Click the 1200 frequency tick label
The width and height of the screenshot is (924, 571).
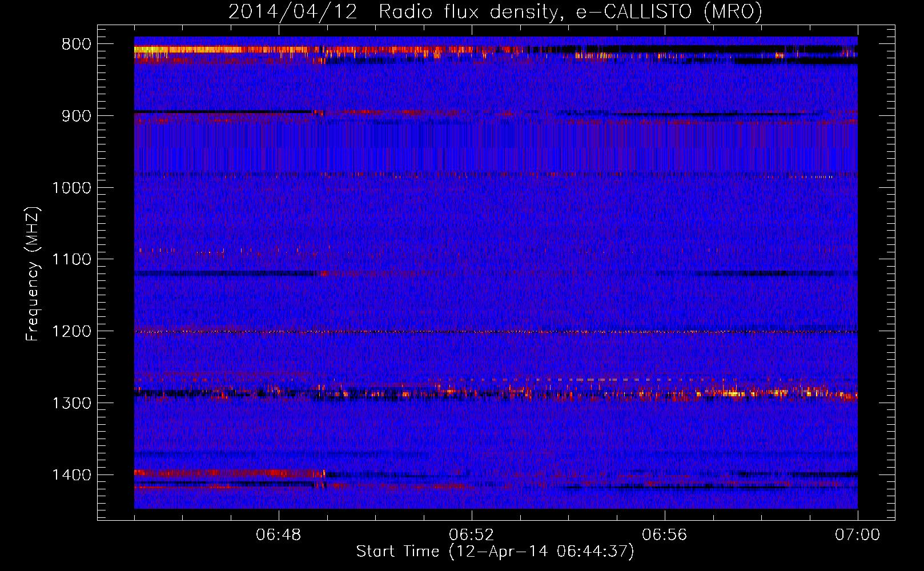(72, 332)
